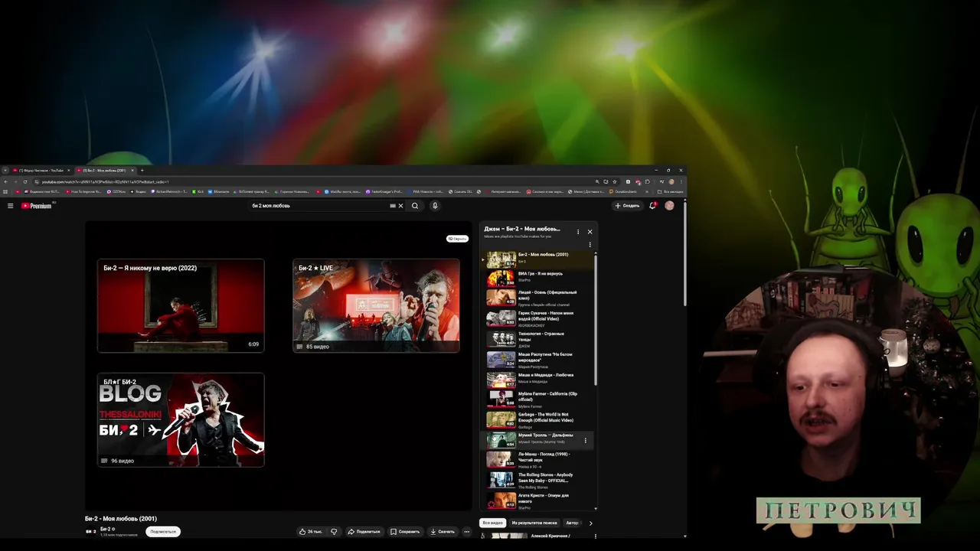The width and height of the screenshot is (980, 551).
Task: Open Би-2 channel avatar
Action: (x=90, y=531)
